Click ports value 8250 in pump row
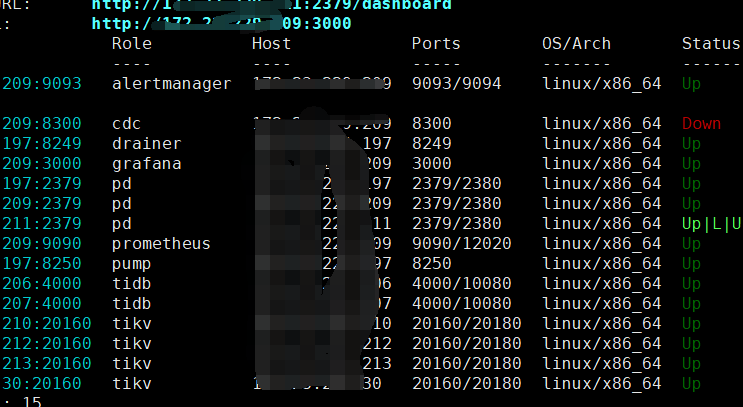The width and height of the screenshot is (743, 407). (x=431, y=263)
